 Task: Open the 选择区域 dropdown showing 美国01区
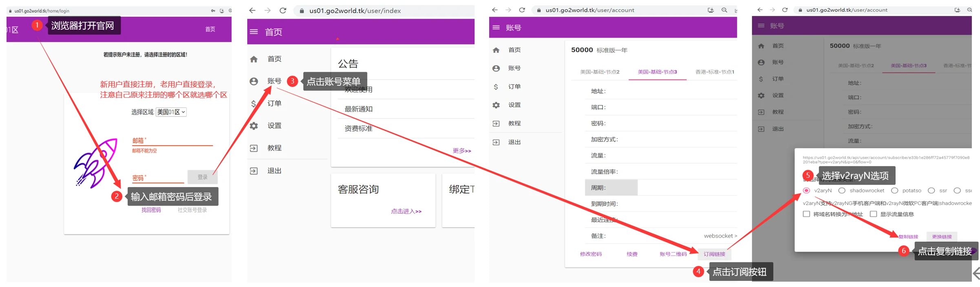click(x=171, y=112)
